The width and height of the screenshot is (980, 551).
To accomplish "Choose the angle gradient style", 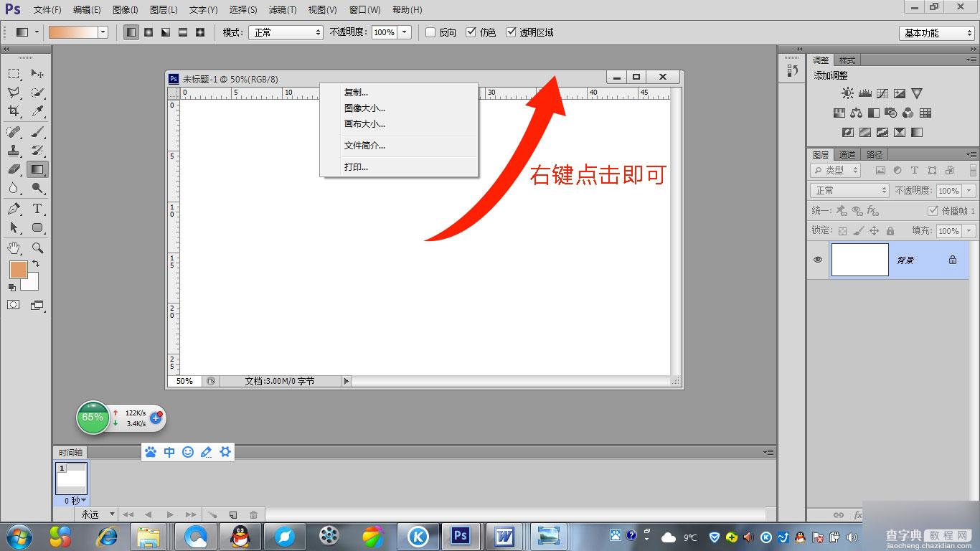I will pyautogui.click(x=166, y=32).
